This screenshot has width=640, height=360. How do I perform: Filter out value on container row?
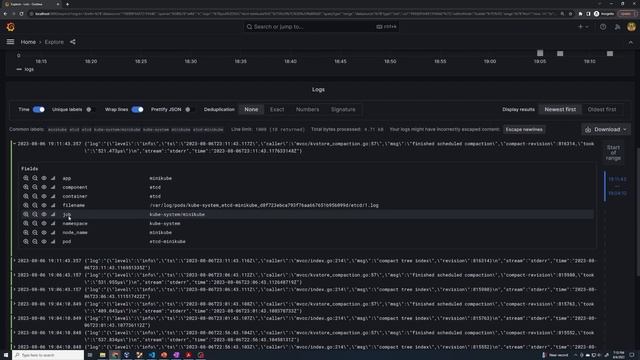(35, 196)
